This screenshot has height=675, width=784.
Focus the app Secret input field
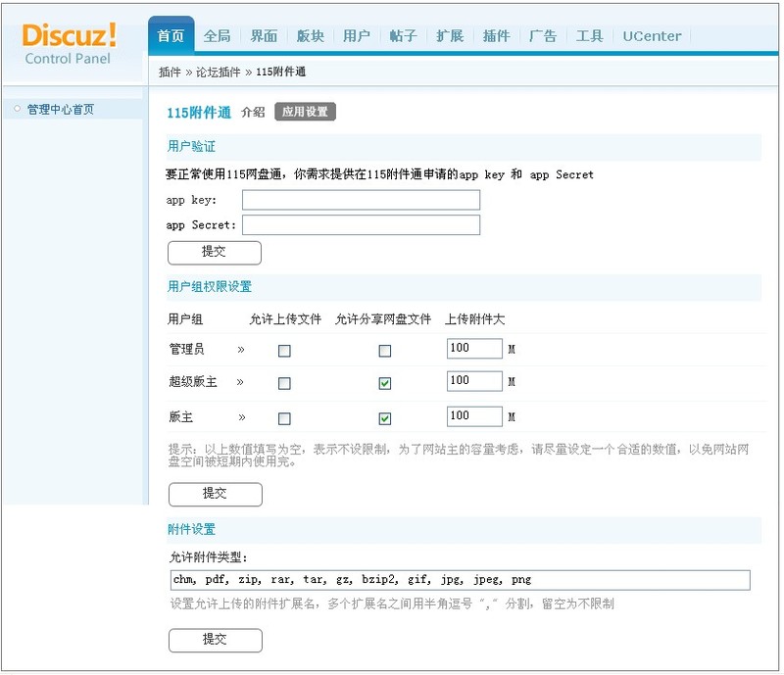click(x=361, y=225)
